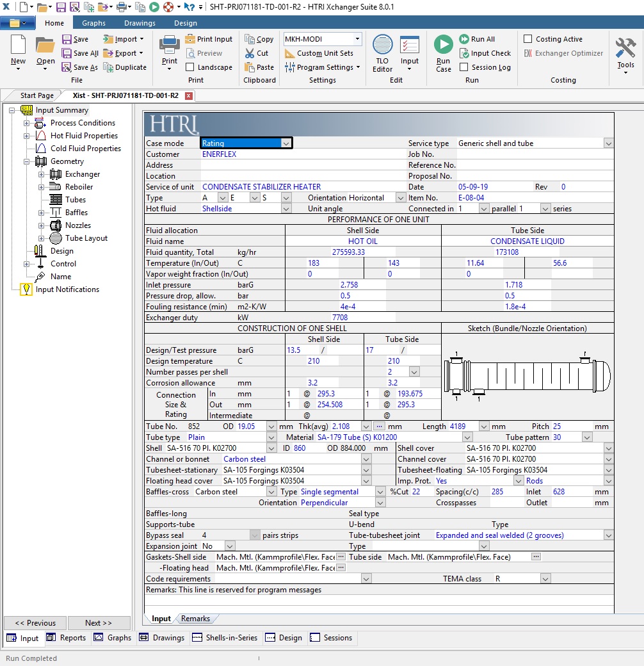Switch to the Remarks tab
Viewport: 644px width, 666px height.
pos(195,619)
